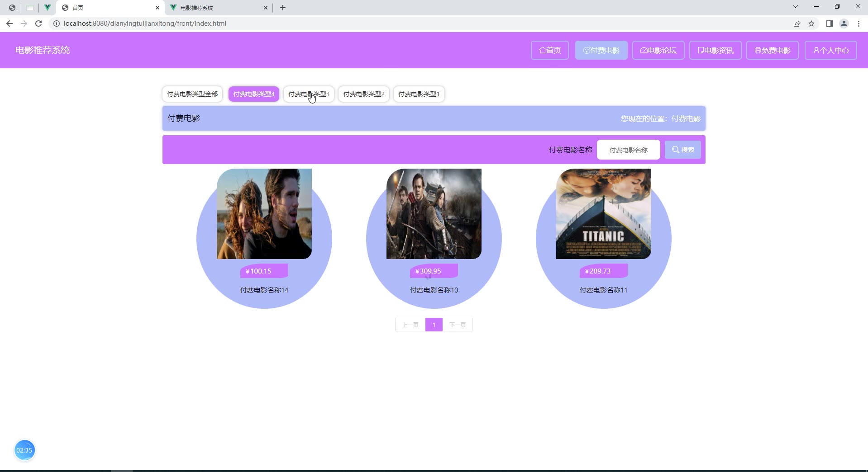Open 免费电影 in the navigation bar
The width and height of the screenshot is (868, 472).
coord(773,50)
